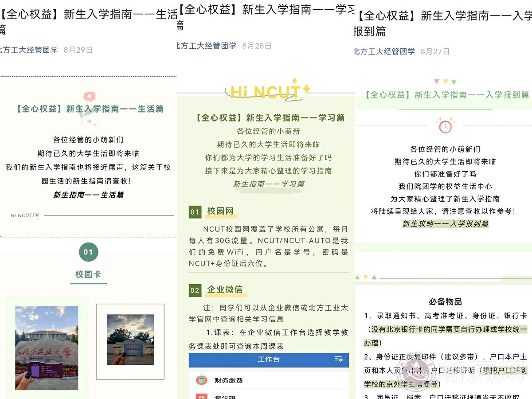Screen dimensions: 532x399
Task: Click the 工作台 title in blue bar
Action: point(269,360)
